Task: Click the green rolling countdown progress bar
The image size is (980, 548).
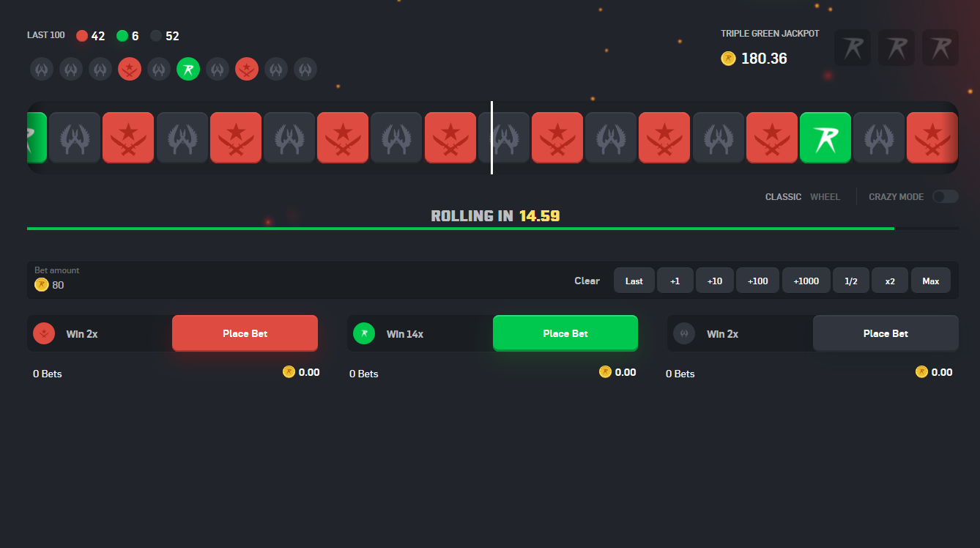Action: pos(460,228)
